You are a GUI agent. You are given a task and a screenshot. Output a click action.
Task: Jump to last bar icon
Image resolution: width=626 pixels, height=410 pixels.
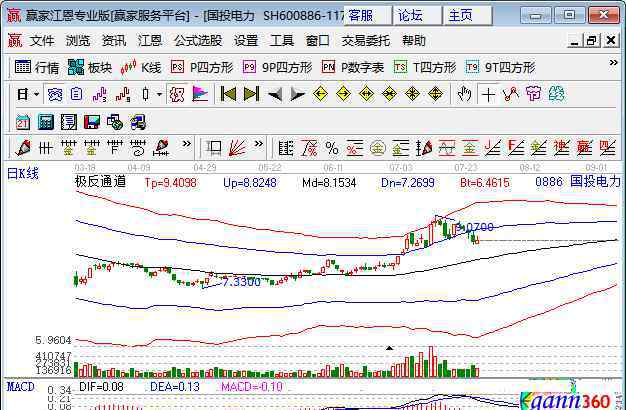pyautogui.click(x=251, y=95)
